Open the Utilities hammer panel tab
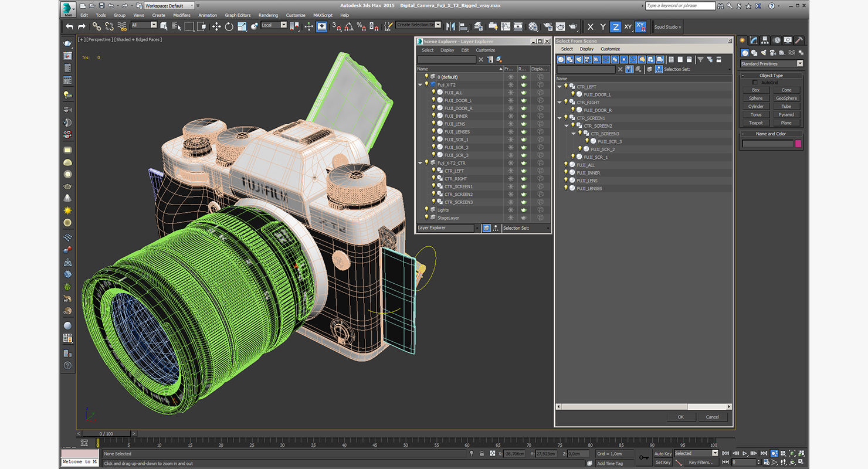Screen dimensions: 868x469 (x=798, y=40)
